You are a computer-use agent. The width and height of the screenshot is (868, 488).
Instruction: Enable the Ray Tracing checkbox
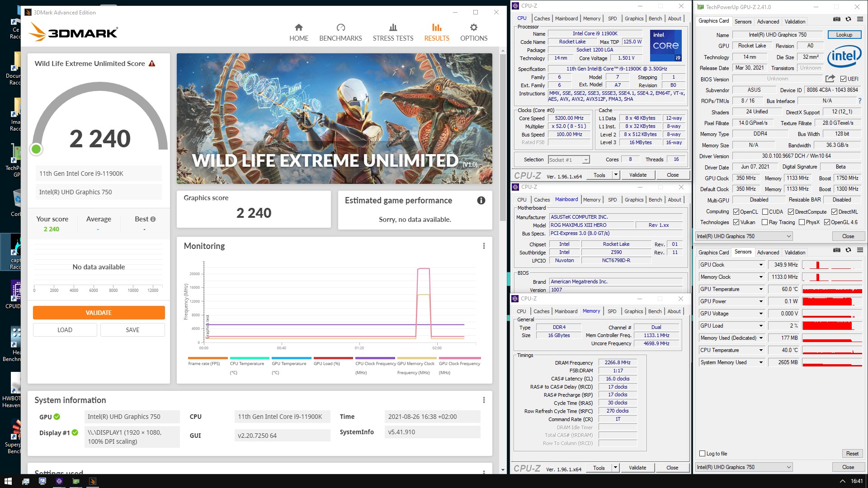click(764, 222)
